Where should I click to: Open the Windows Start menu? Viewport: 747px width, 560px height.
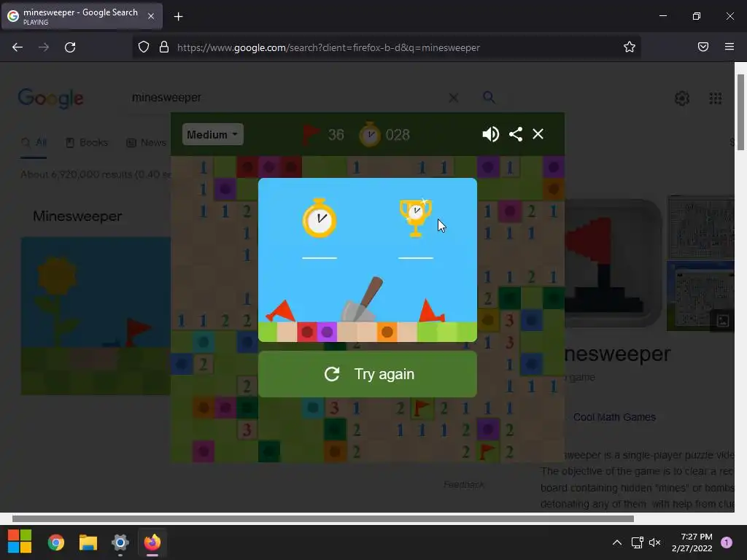pyautogui.click(x=20, y=542)
